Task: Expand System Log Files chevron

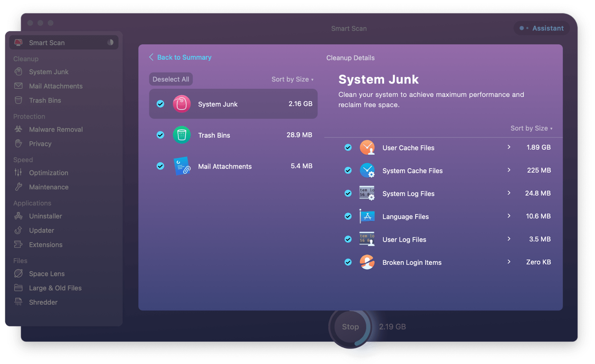Action: point(509,193)
